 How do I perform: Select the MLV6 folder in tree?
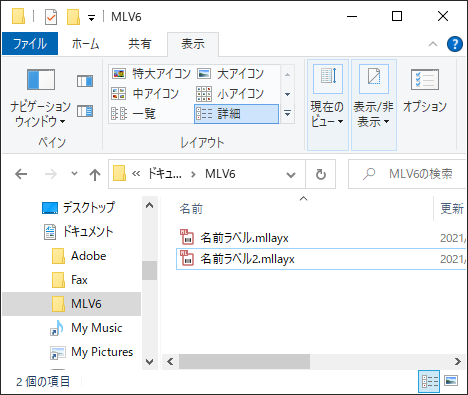(72, 304)
